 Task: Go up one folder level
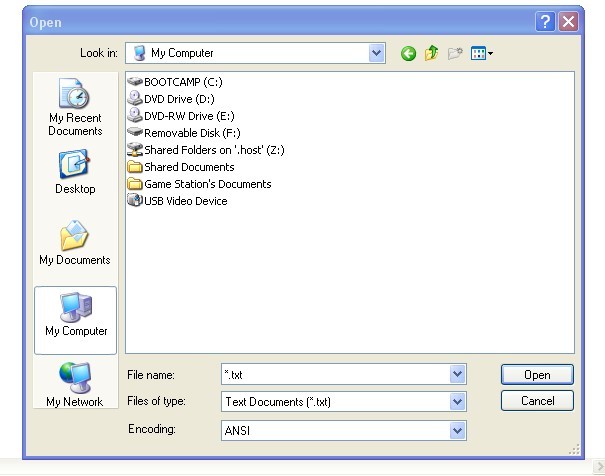(x=431, y=54)
